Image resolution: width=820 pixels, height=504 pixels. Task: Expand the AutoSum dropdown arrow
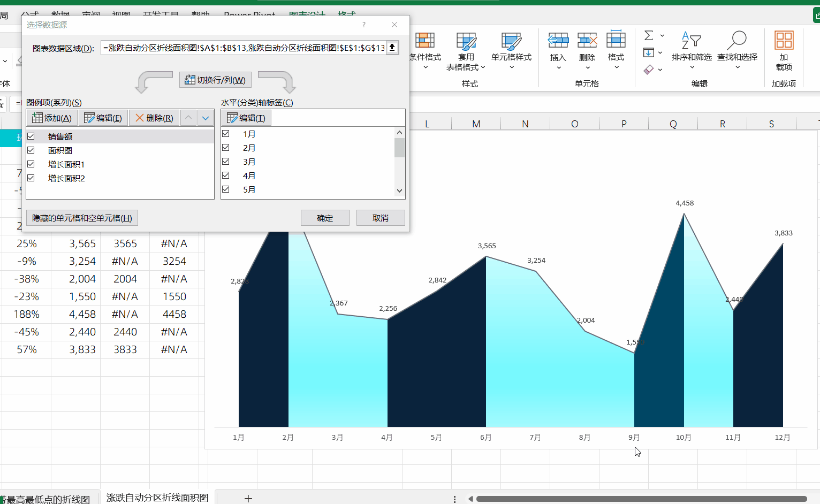pos(662,36)
